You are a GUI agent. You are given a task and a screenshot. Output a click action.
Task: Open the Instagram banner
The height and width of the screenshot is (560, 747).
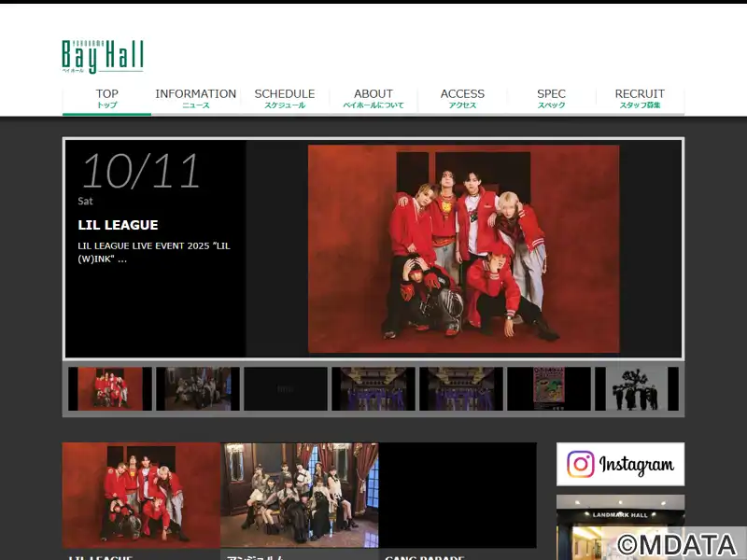[x=620, y=464]
